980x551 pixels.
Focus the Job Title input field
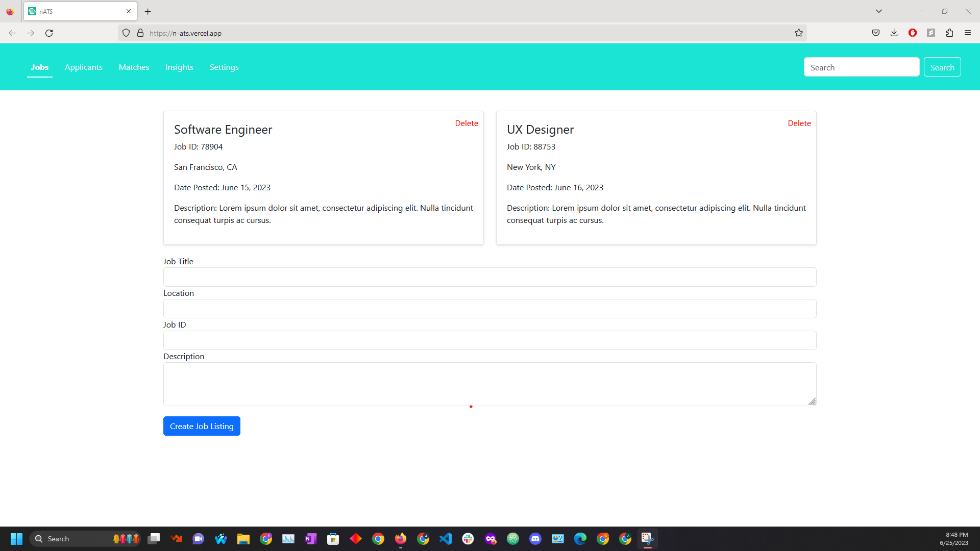pyautogui.click(x=490, y=277)
